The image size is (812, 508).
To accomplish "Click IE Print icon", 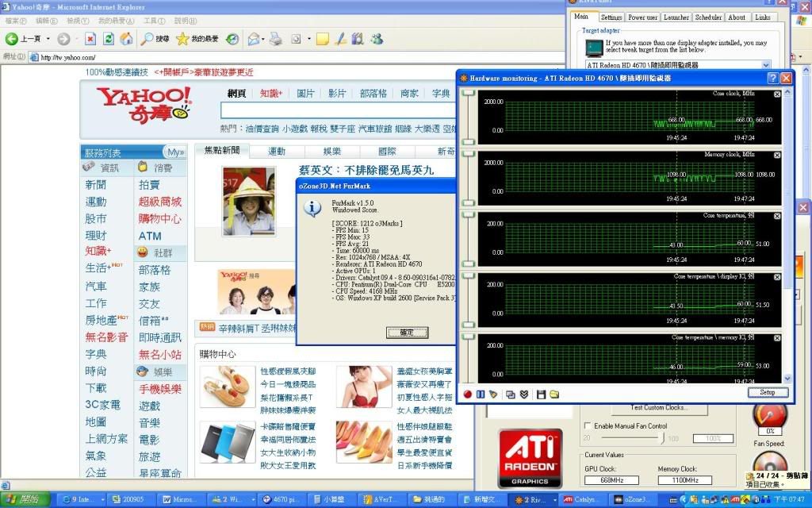I will click(x=276, y=39).
